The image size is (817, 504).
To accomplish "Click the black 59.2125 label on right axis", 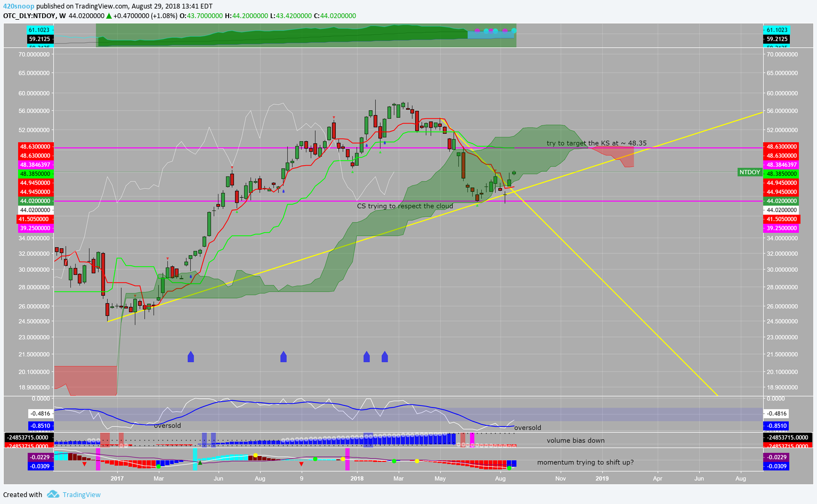I will pyautogui.click(x=776, y=39).
